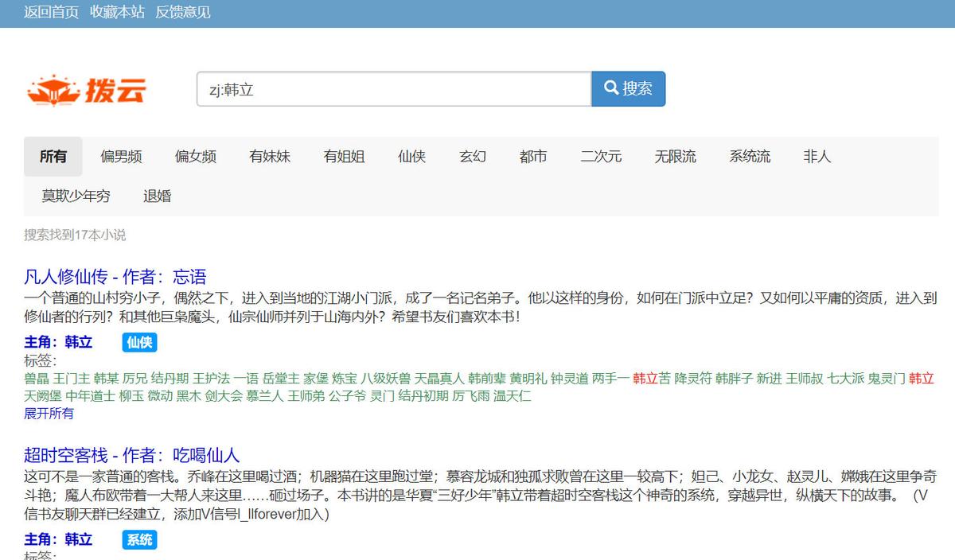Viewport: 955px width, 560px height.
Task: Click the 剑大会 tag
Action: click(x=224, y=395)
